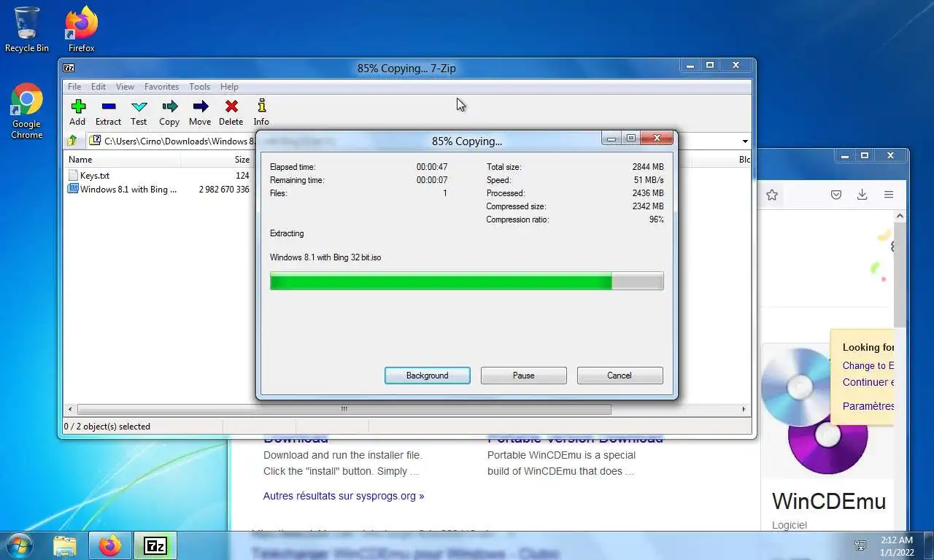This screenshot has height=560, width=934.
Task: Click the Extract toolbar icon
Action: pos(108,112)
